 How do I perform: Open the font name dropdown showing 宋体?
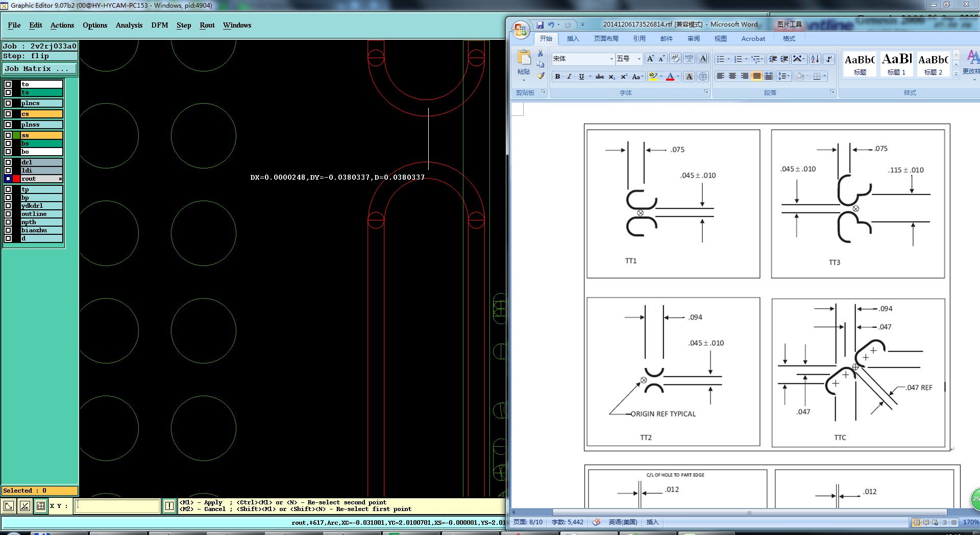pos(611,59)
